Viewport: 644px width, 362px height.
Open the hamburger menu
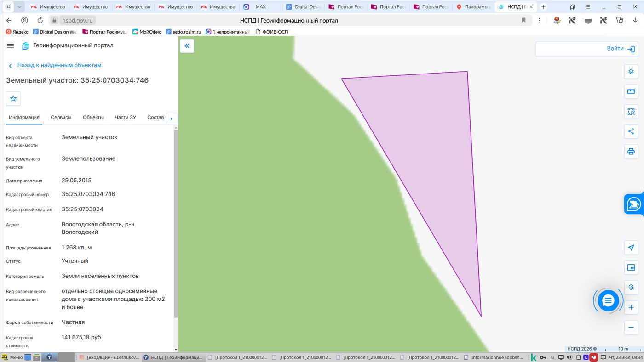[x=11, y=46]
